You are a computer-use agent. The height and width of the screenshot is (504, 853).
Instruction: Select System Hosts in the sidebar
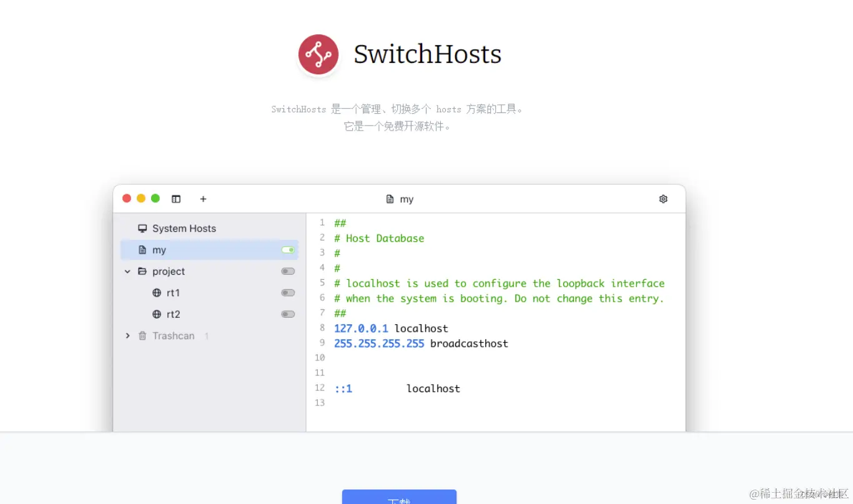pyautogui.click(x=209, y=229)
